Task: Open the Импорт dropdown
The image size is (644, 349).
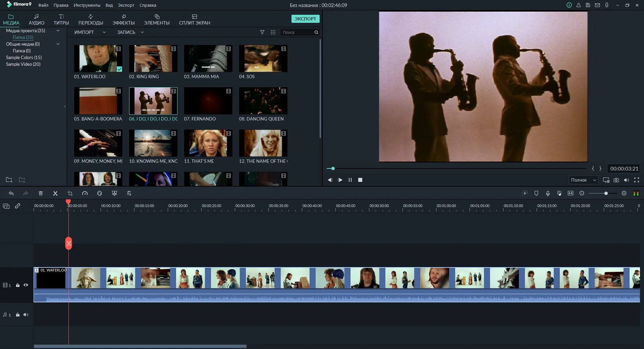Action: click(90, 32)
